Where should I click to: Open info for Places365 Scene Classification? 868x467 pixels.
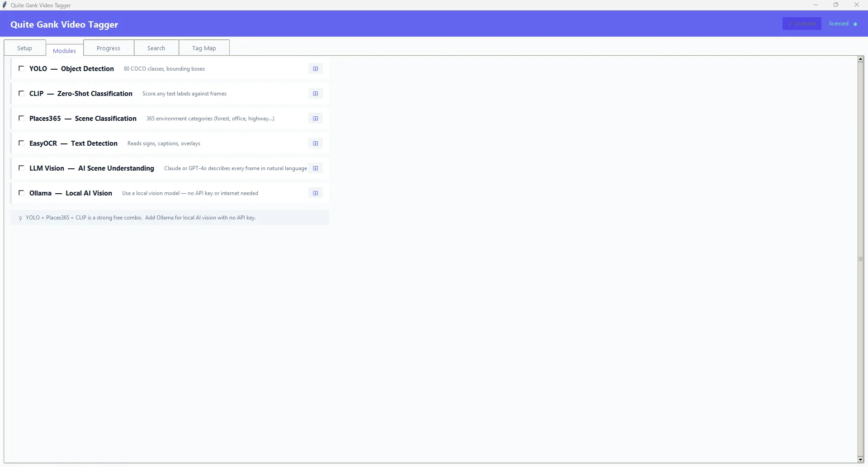pyautogui.click(x=316, y=119)
